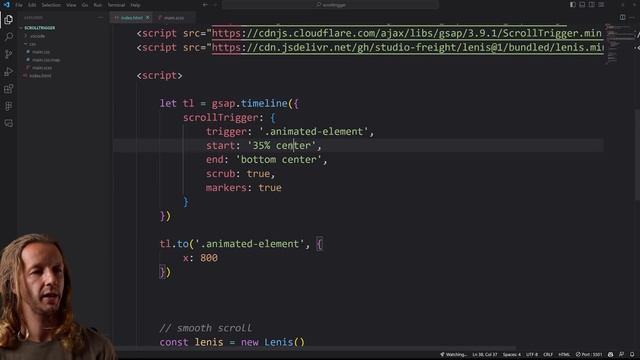Screen dimensions: 640x360
Task: Click CRLF end-of-line setting
Action: click(548, 354)
